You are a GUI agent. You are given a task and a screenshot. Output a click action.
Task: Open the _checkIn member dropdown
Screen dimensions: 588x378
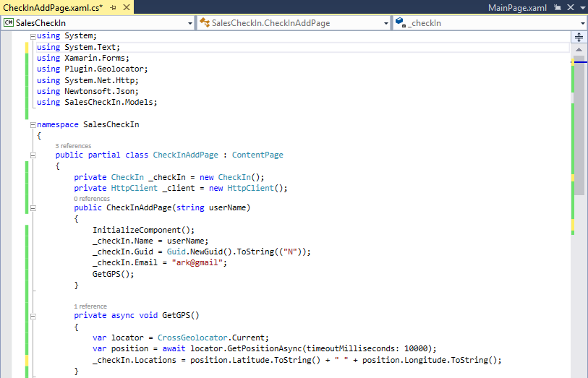pos(583,23)
